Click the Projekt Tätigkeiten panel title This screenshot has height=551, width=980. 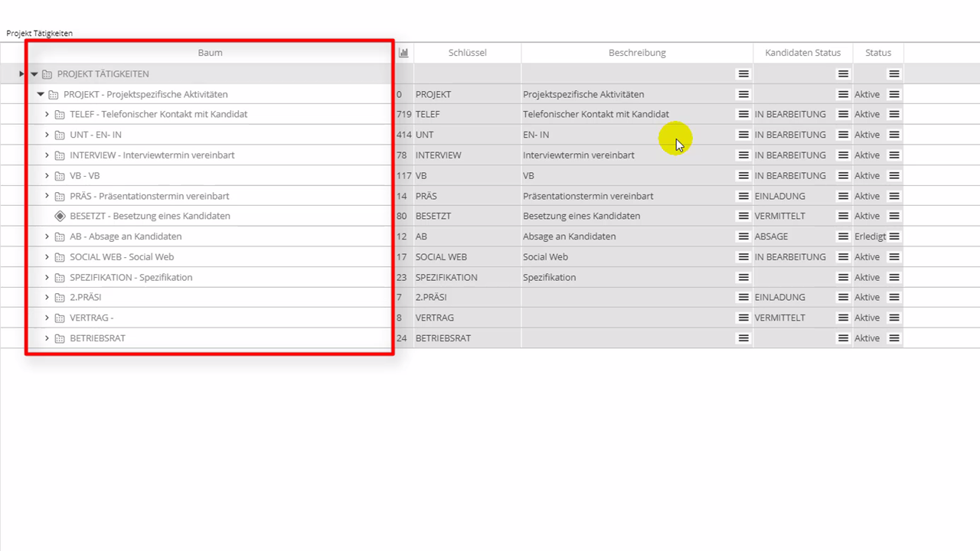tap(40, 34)
